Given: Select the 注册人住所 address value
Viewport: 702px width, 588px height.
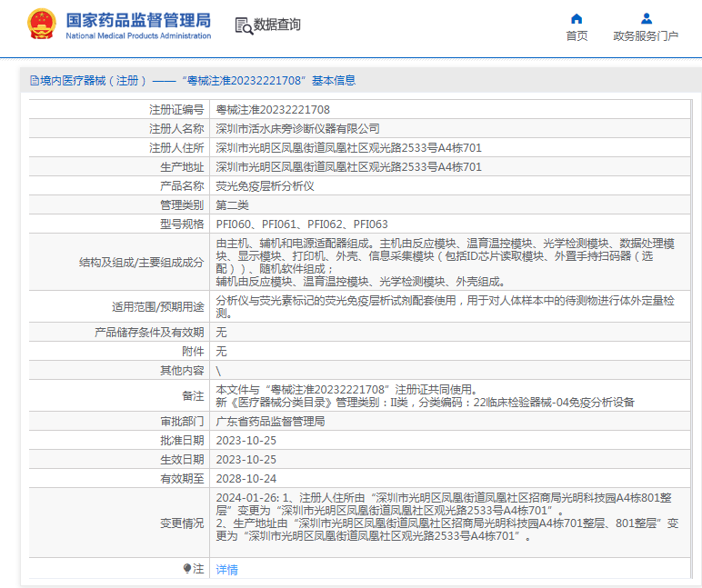Looking at the screenshot, I should 349,147.
